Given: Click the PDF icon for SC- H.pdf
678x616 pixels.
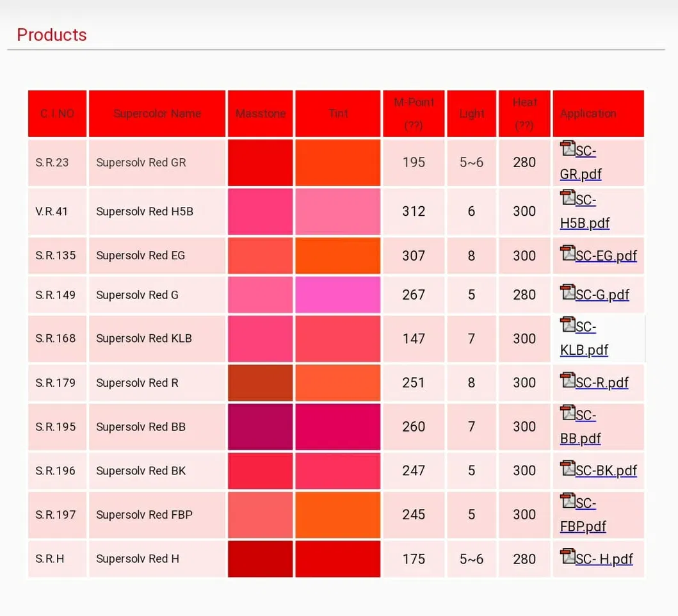Looking at the screenshot, I should coord(567,556).
